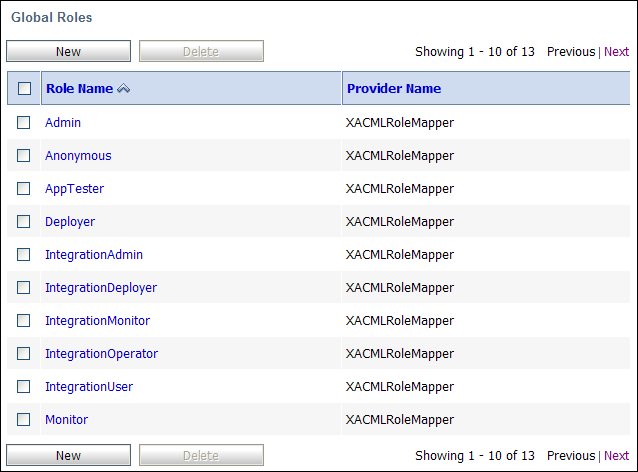Open the Anonymous role link
638x472 pixels.
click(78, 155)
